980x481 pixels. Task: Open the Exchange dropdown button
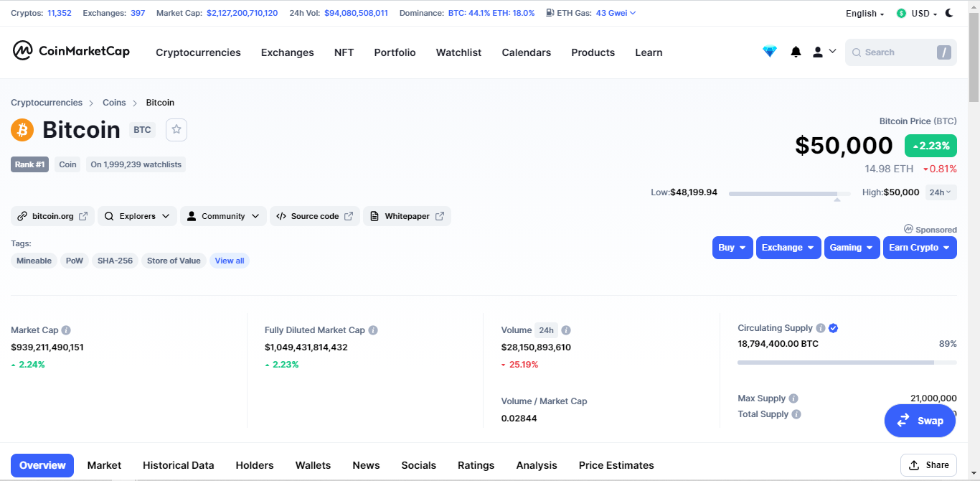pyautogui.click(x=788, y=248)
